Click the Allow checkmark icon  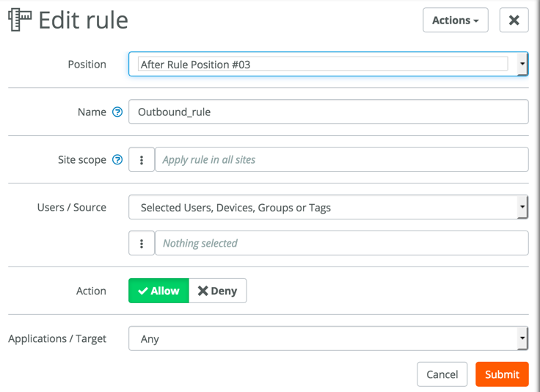143,291
